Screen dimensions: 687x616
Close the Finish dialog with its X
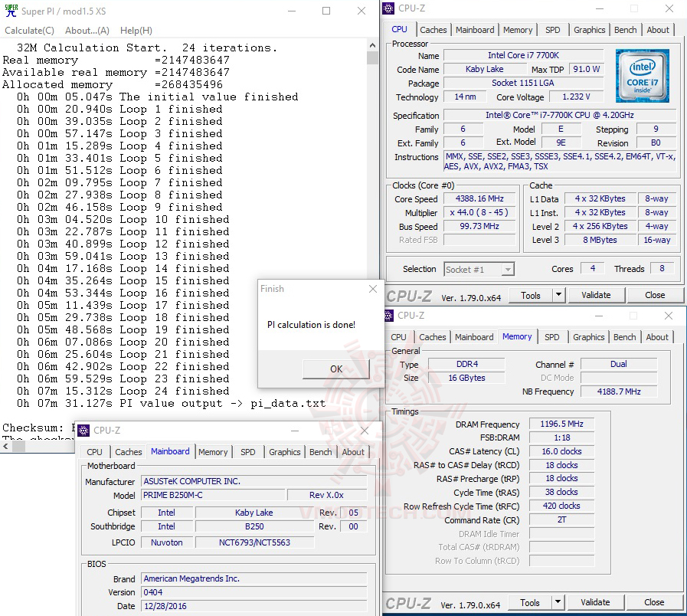pos(372,289)
